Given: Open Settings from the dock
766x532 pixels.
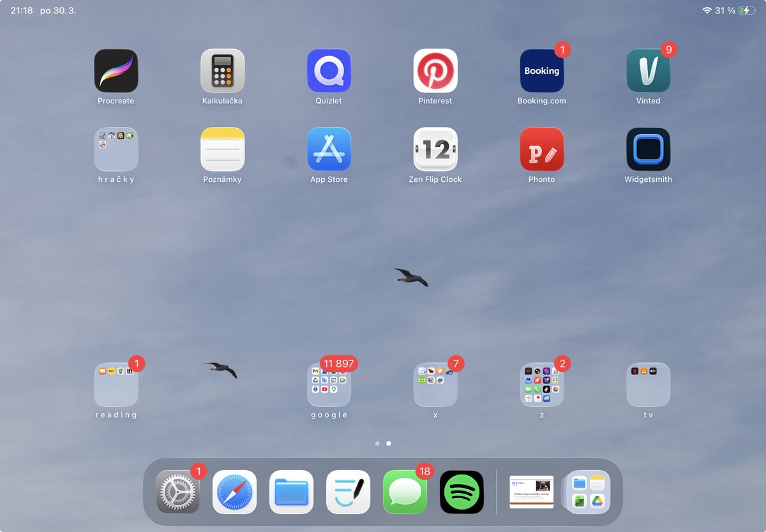Looking at the screenshot, I should coord(177,492).
